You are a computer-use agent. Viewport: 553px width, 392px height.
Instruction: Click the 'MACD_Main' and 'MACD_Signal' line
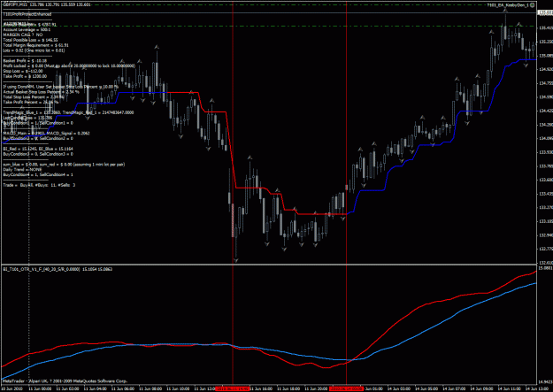click(46, 134)
